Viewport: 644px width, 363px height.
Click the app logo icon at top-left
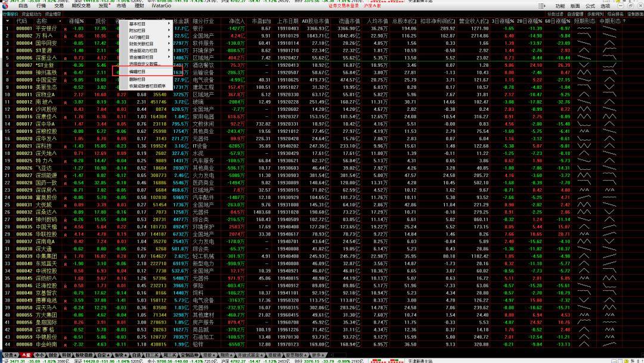5,6
